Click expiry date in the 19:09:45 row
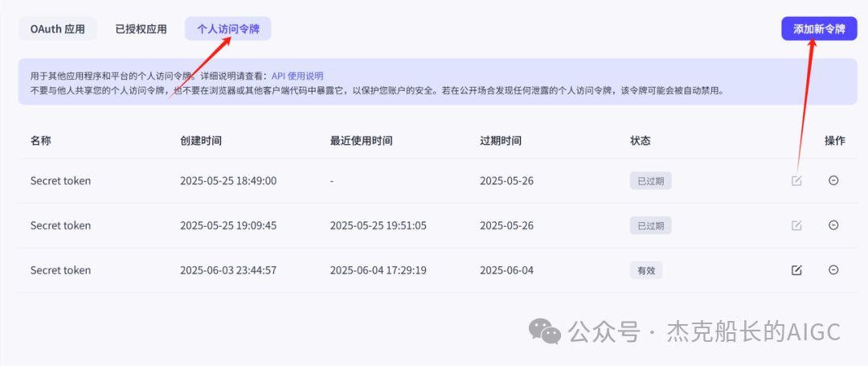The image size is (868, 366). [x=506, y=225]
